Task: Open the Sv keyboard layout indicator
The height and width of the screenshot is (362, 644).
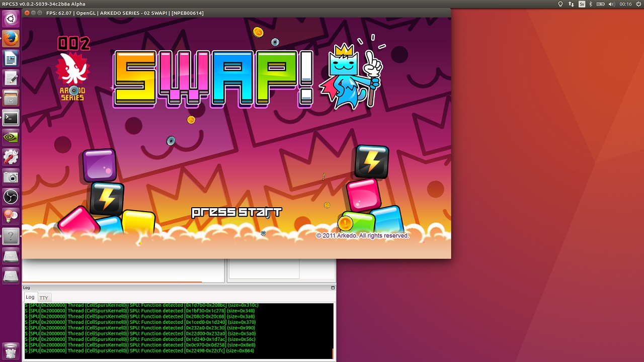Action: click(582, 4)
